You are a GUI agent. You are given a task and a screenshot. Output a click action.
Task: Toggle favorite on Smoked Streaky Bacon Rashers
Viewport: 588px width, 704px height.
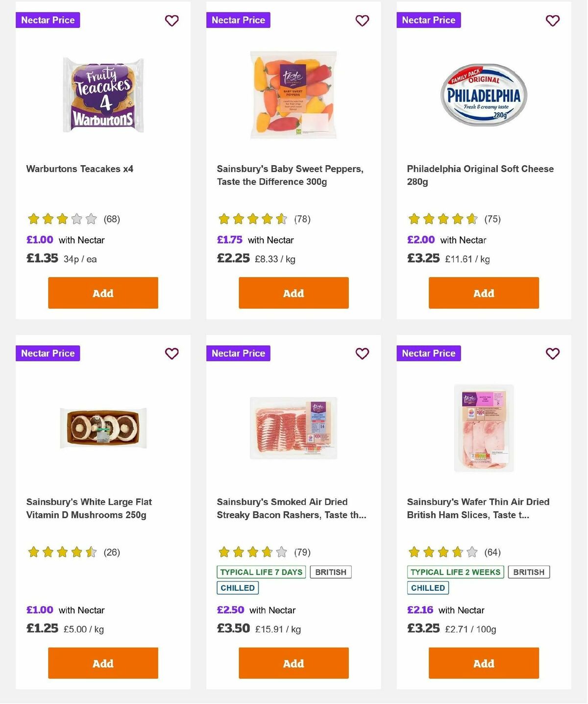click(x=362, y=353)
